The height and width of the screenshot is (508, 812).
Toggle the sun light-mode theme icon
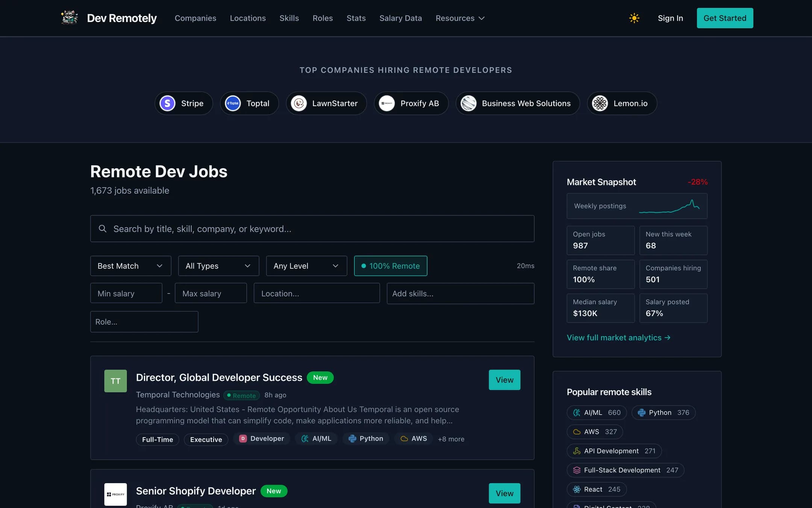(634, 18)
